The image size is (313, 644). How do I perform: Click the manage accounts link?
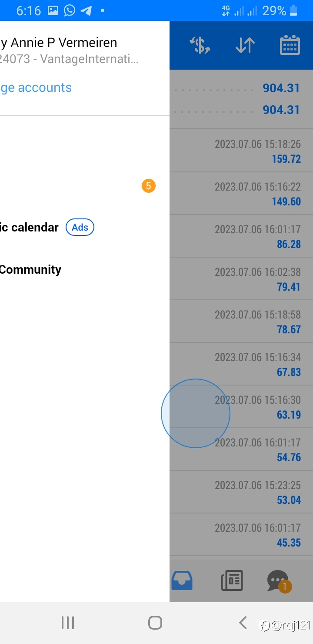click(36, 87)
